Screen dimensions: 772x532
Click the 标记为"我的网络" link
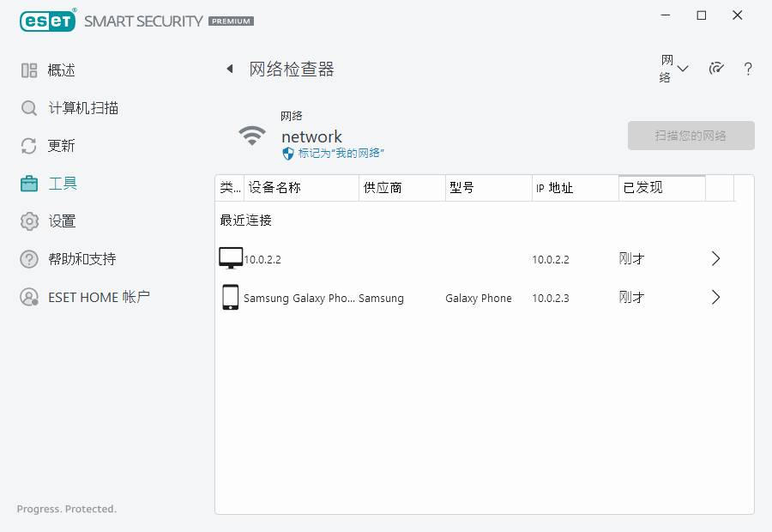341,153
